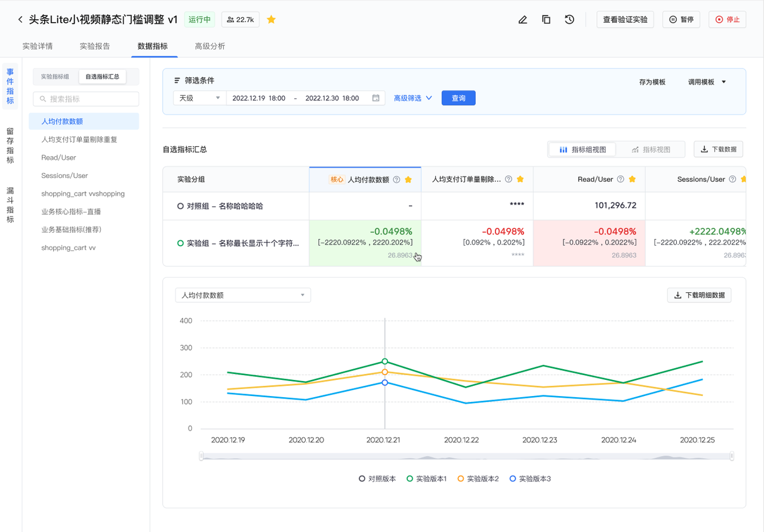This screenshot has height=532, width=764.
Task: Click the magnifier icon in 搜索指标 box
Action: 43,99
